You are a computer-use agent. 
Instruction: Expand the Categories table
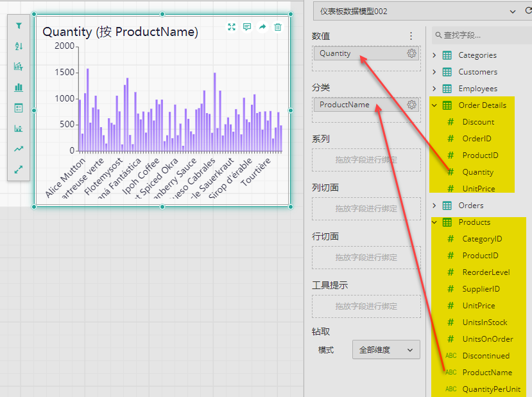[x=434, y=55]
